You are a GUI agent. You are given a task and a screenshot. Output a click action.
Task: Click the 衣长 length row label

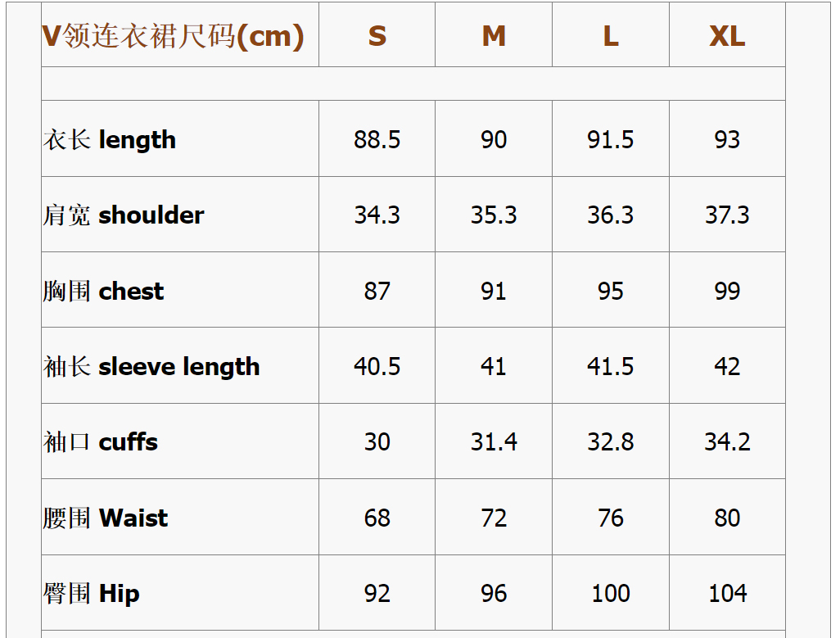click(110, 140)
